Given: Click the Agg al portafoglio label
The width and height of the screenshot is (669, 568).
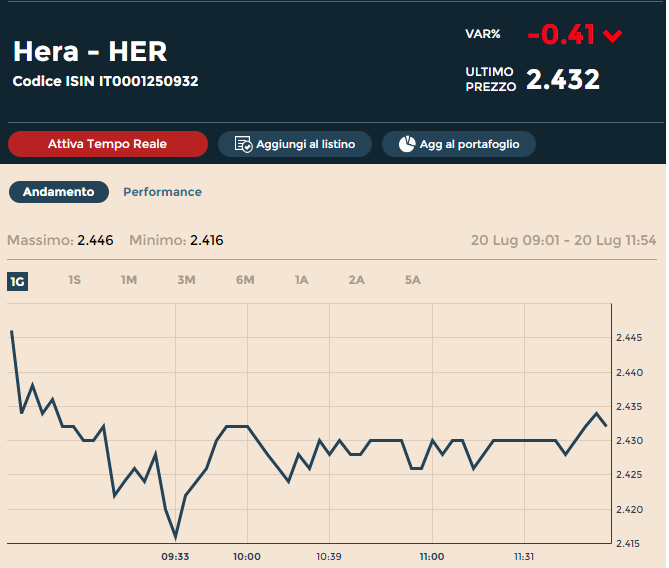Looking at the screenshot, I should coord(469,144).
